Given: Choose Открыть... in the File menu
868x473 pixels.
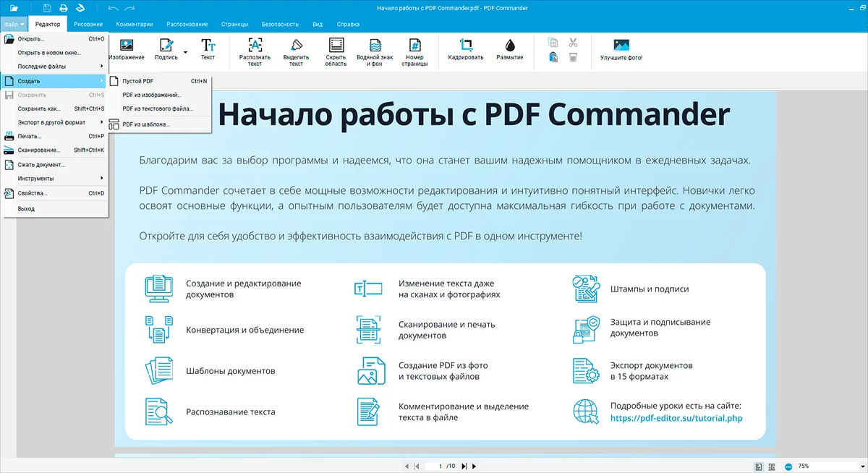Looking at the screenshot, I should (54, 39).
